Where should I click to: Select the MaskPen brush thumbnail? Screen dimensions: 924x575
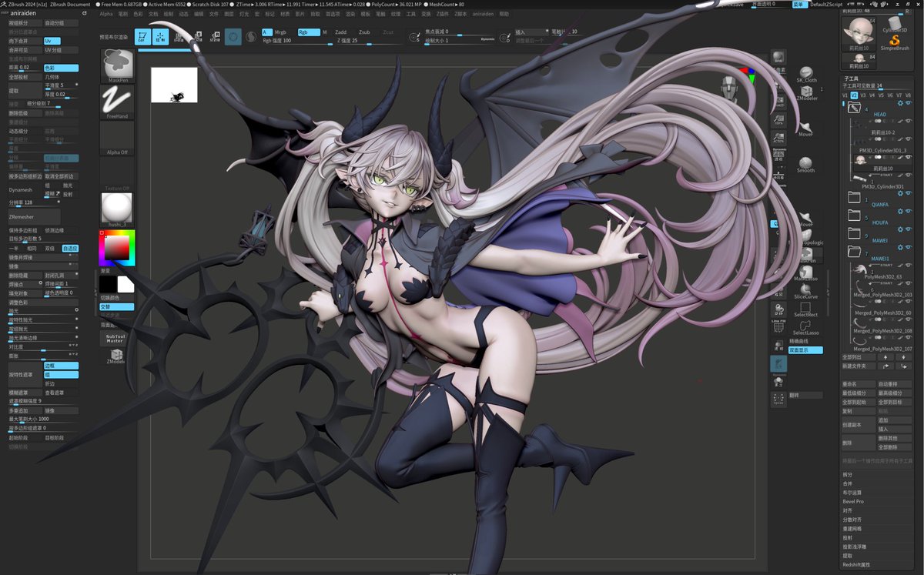[117, 65]
